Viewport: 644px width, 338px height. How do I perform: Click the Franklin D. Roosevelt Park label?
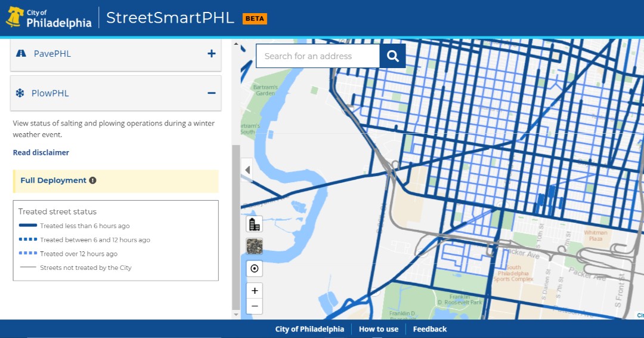click(460, 299)
